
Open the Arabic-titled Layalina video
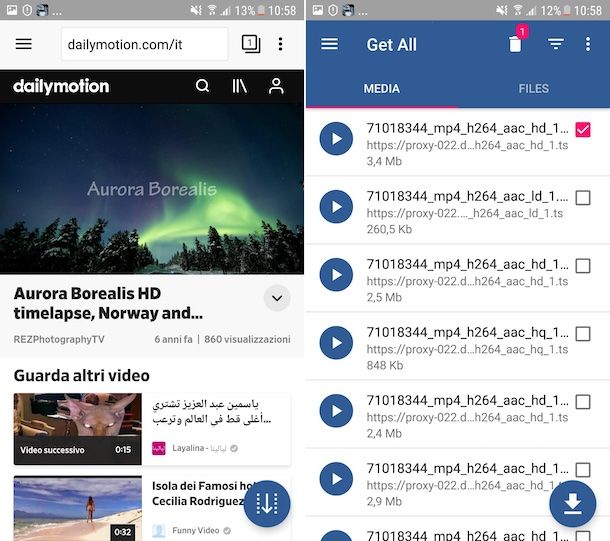(x=211, y=411)
